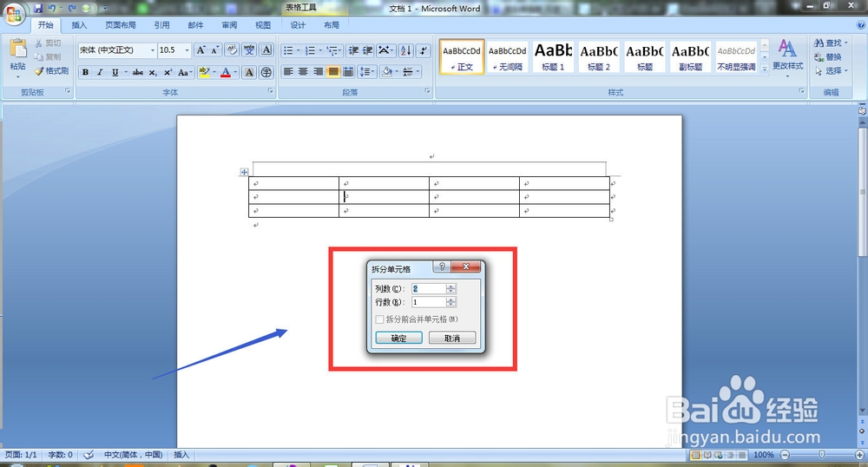Apply the red font color
The image size is (868, 467).
coord(226,73)
